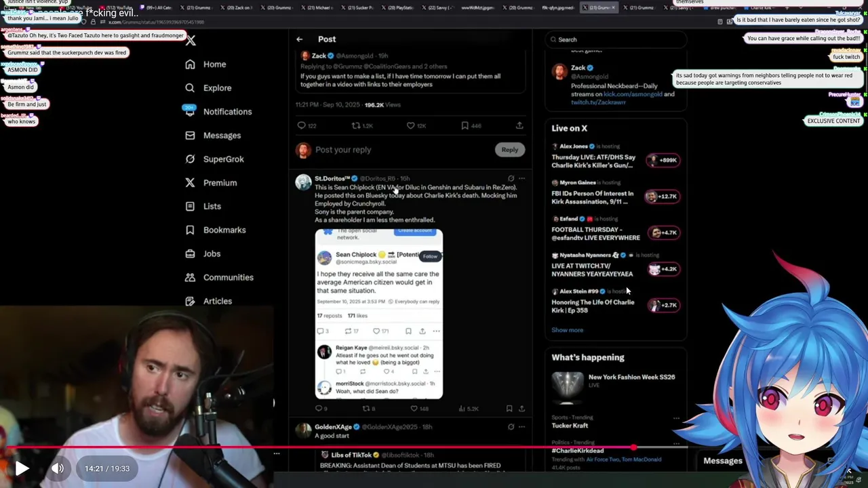The width and height of the screenshot is (868, 488).
Task: Expand the Messages drawer at the bottom
Action: click(x=723, y=461)
